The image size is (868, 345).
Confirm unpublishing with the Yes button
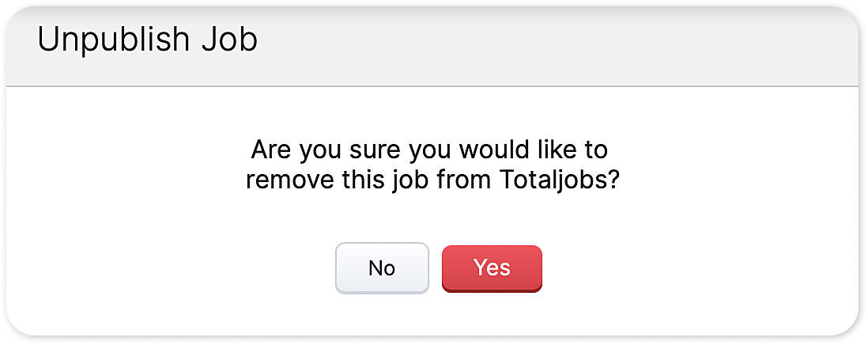tap(492, 268)
